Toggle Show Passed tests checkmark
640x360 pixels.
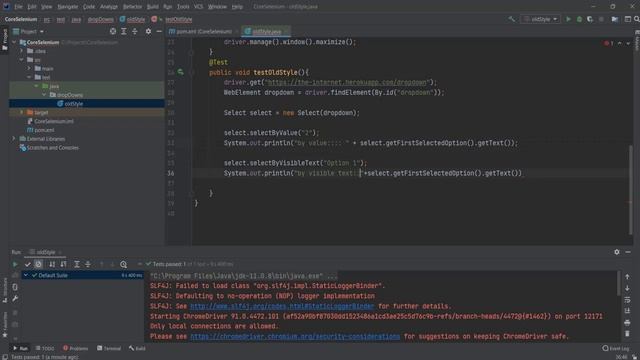coord(27,264)
